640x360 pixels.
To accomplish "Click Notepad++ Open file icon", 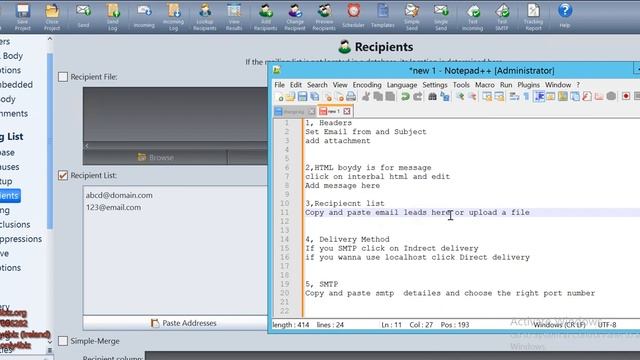I will 290,96.
